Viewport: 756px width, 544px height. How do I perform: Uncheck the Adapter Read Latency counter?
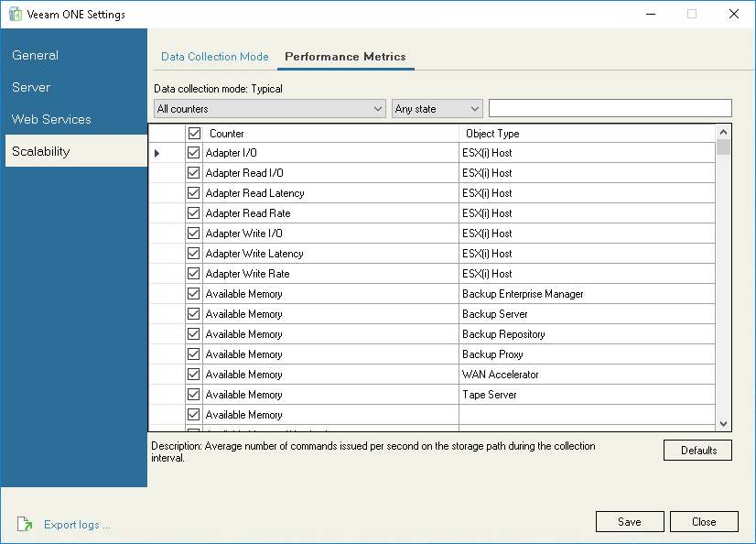(193, 193)
